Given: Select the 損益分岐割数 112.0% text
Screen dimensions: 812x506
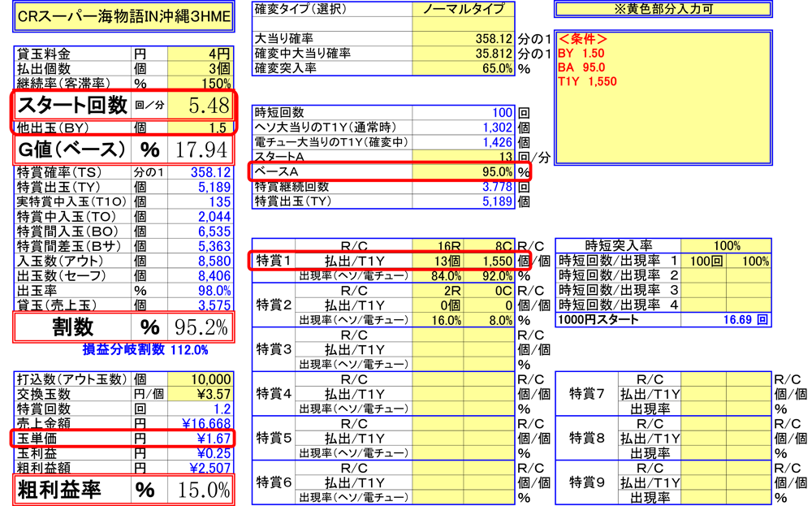Looking at the screenshot, I should (145, 350).
